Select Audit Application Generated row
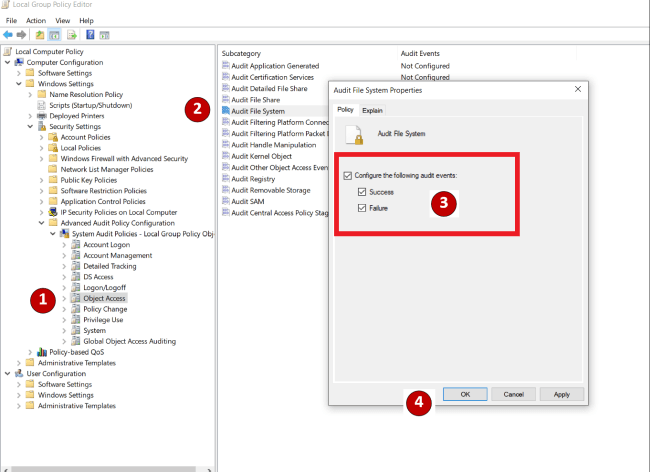The width and height of the screenshot is (650, 472). coord(275,65)
